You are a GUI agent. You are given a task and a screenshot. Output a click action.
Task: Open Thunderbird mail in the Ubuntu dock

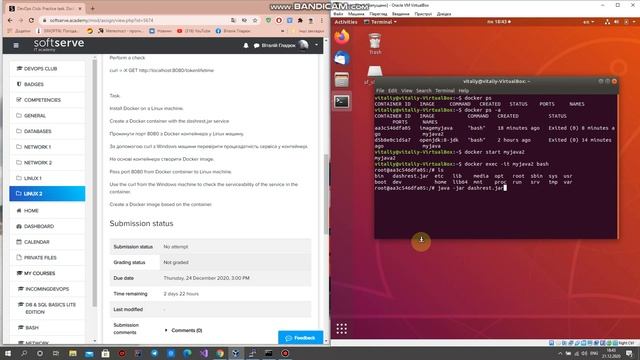point(342,58)
